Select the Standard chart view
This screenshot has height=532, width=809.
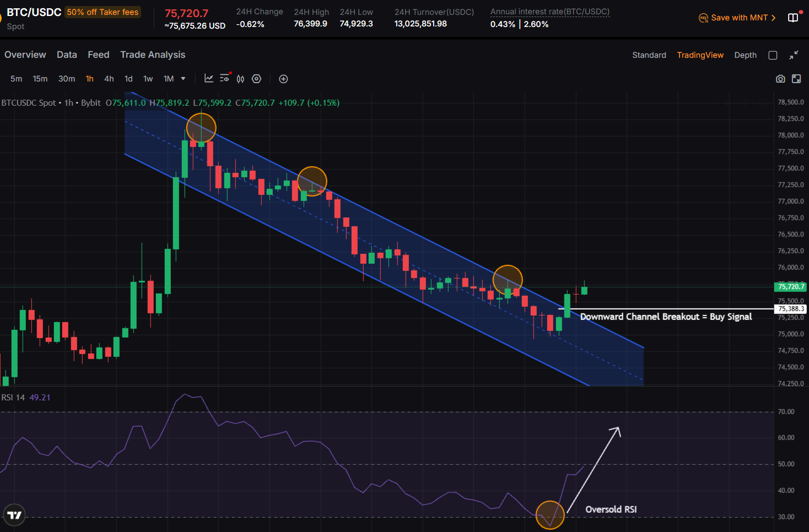point(649,55)
